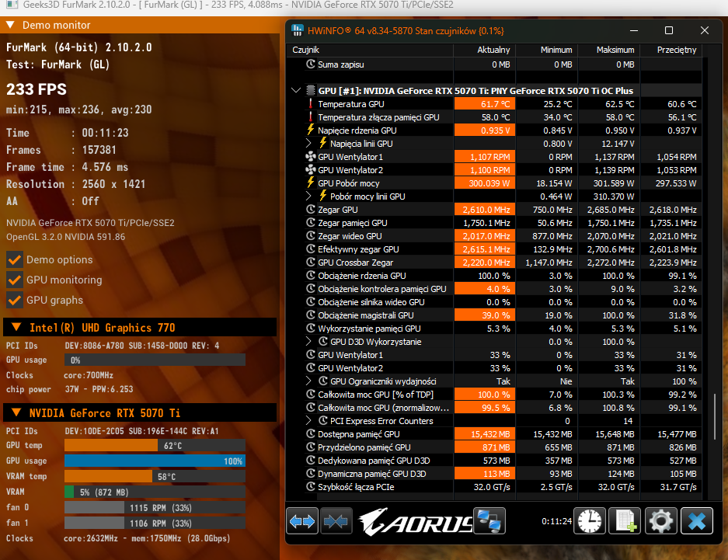Expand Pobór mocy linii GPU row
728x560 pixels.
coord(308,197)
